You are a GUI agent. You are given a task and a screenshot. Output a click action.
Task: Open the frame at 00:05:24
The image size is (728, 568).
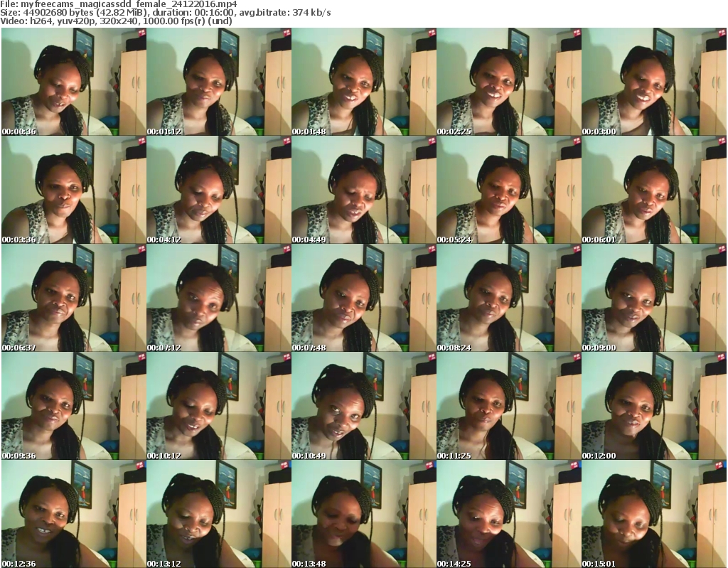pos(509,190)
